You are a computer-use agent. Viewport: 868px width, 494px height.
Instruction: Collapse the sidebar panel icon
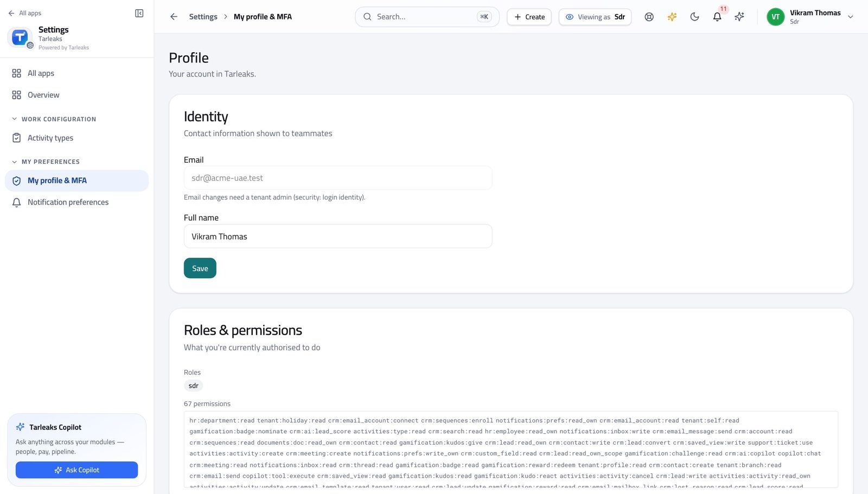point(139,13)
